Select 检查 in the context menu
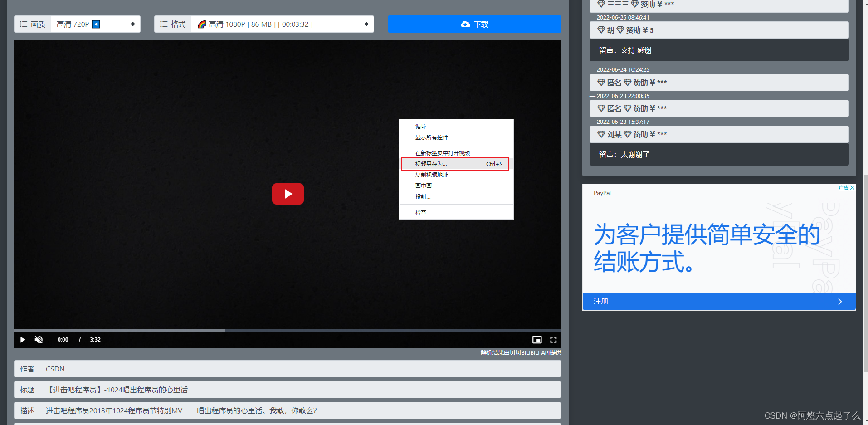 coord(456,212)
